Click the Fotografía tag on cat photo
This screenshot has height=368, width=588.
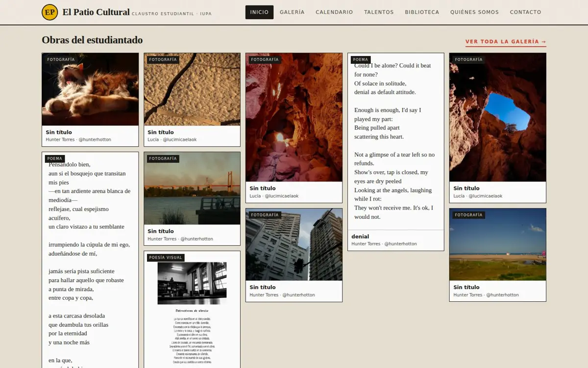click(61, 60)
